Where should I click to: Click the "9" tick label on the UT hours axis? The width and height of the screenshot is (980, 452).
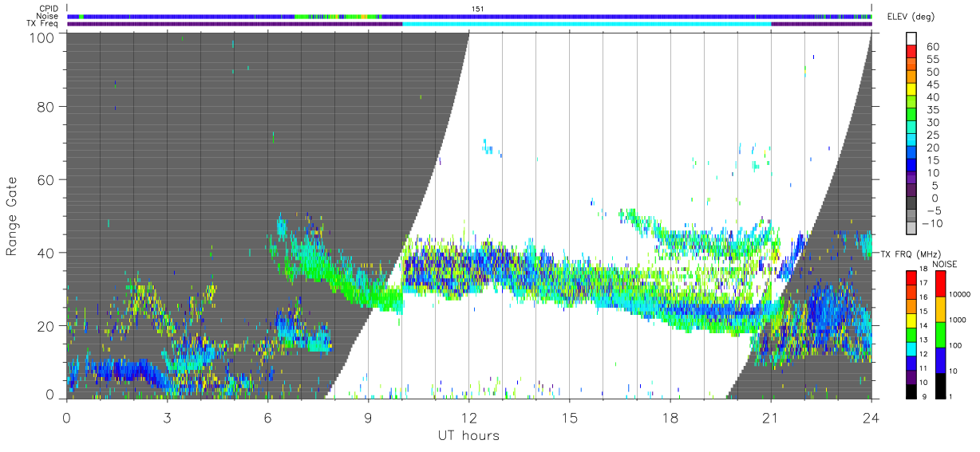(368, 417)
